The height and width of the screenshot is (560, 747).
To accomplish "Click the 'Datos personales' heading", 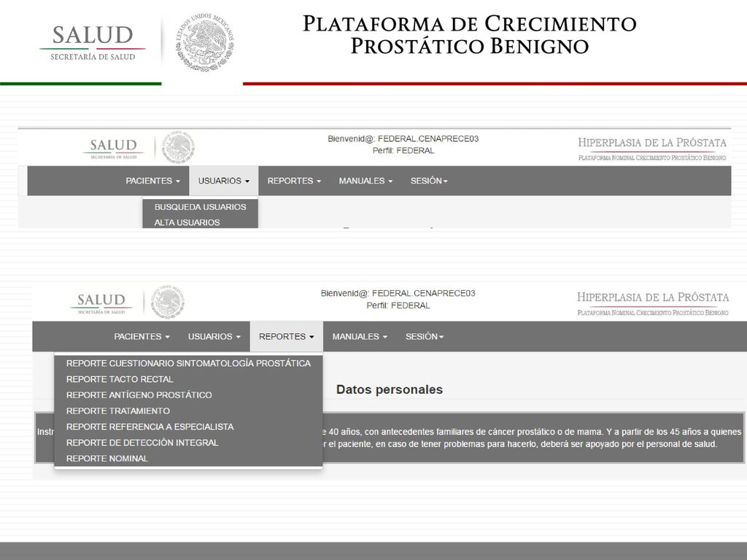I will click(x=390, y=389).
